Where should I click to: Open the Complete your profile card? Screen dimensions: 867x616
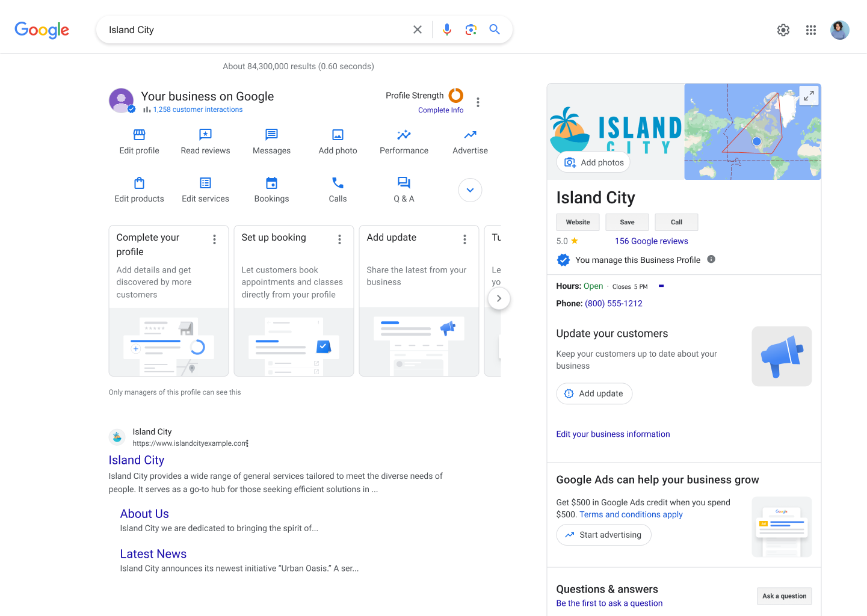[x=168, y=301]
